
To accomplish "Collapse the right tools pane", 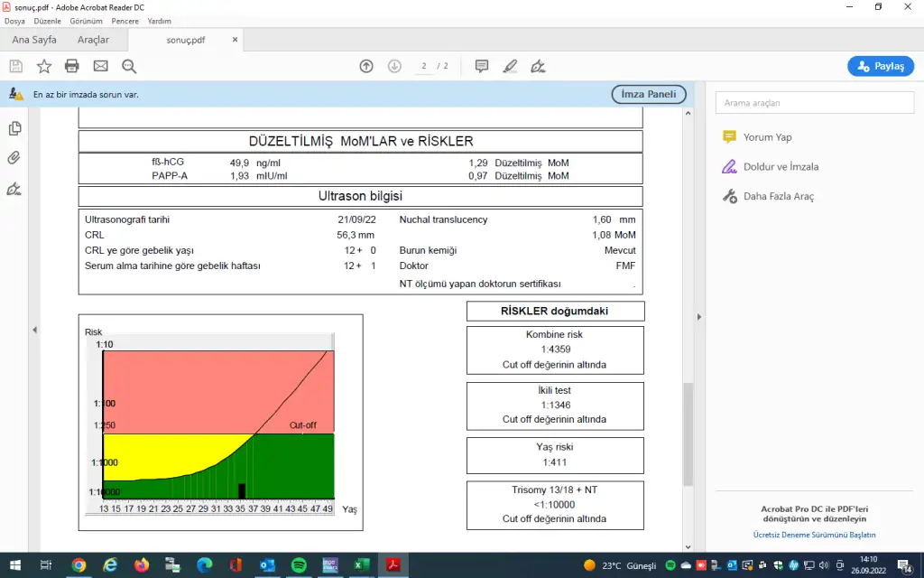I will click(x=698, y=316).
